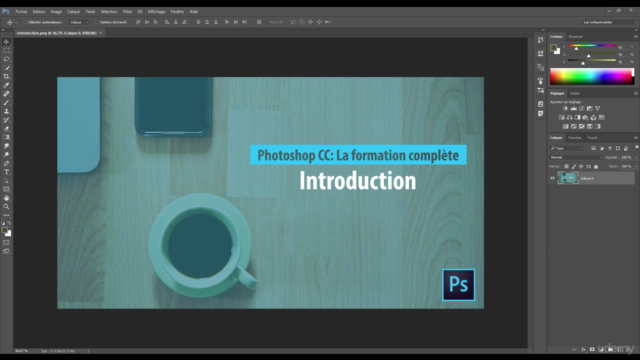Select the Lasso tool

(x=6, y=59)
